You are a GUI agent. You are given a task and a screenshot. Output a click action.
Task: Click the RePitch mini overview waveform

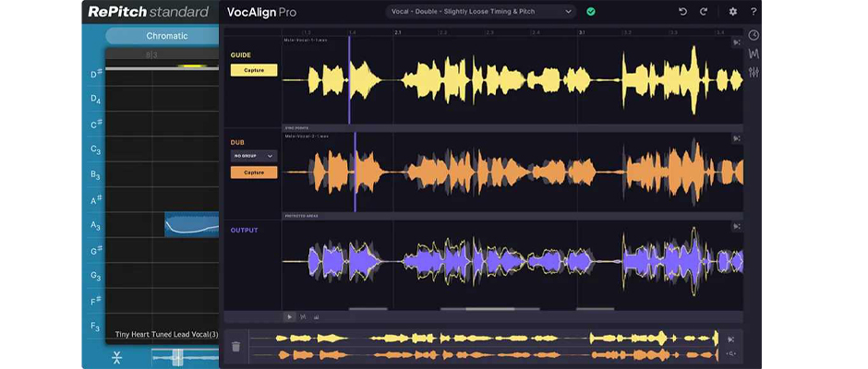[x=185, y=357]
